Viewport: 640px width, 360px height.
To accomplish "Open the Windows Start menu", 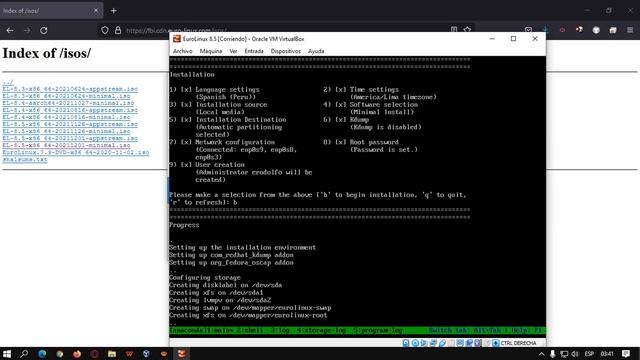I will click(x=7, y=353).
